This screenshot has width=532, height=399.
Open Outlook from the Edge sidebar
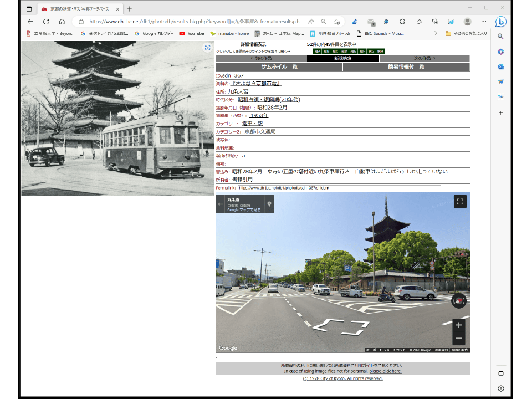point(500,66)
